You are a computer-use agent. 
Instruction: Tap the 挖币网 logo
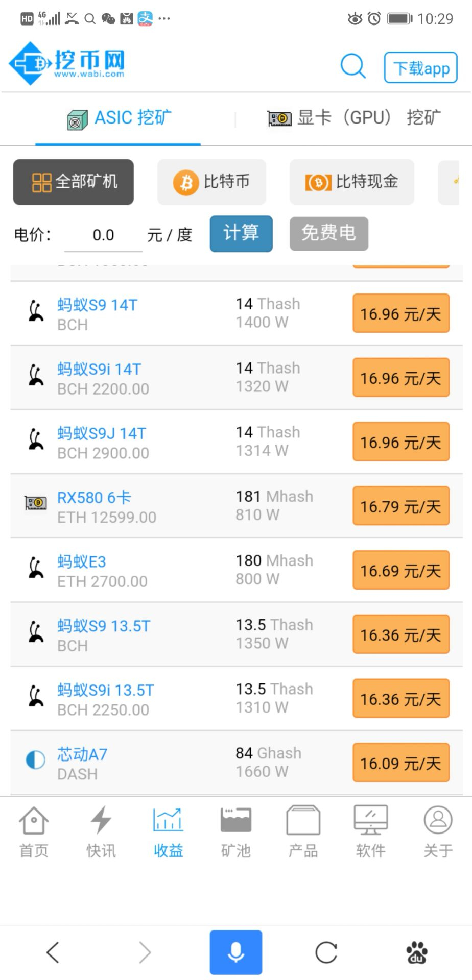67,64
